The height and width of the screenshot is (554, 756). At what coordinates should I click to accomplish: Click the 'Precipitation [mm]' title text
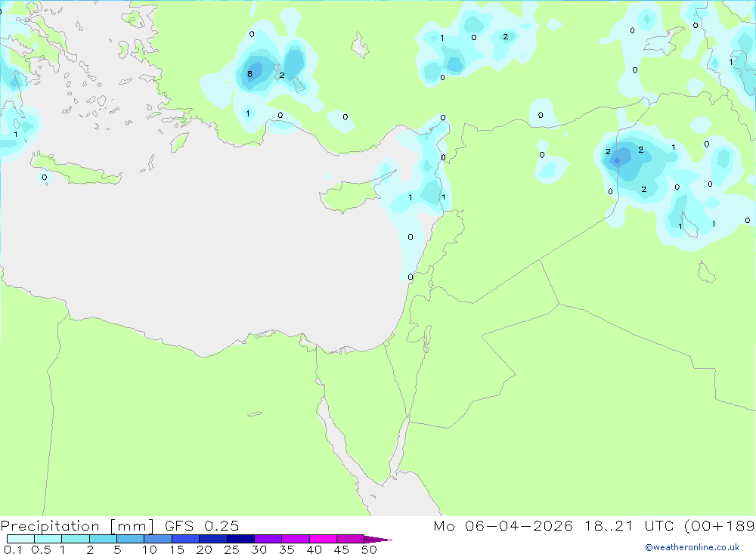77,526
